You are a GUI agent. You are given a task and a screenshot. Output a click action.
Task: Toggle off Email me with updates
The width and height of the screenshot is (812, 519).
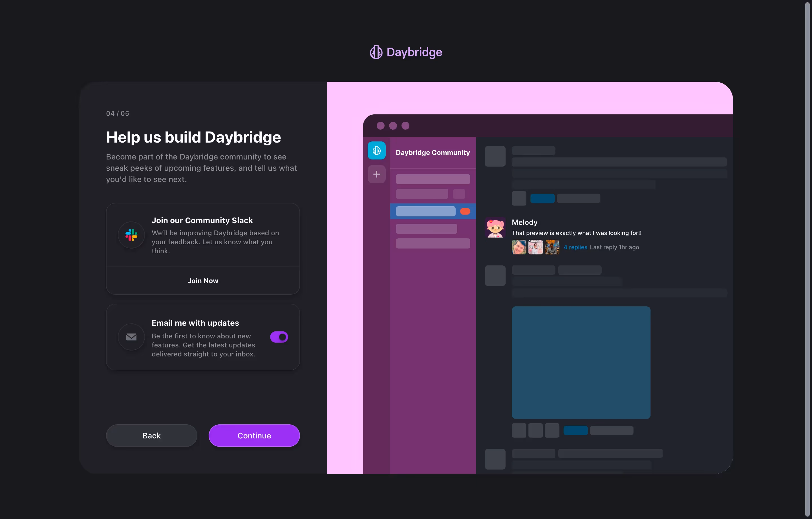[x=279, y=337]
